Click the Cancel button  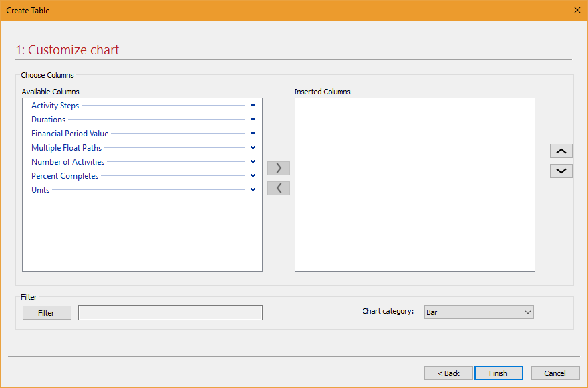point(555,373)
